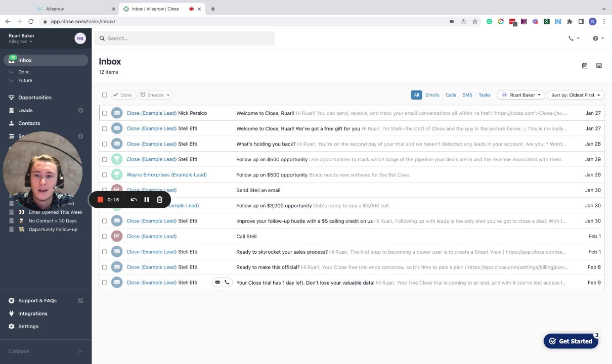Toggle the Chrome side panel icon

[581, 22]
